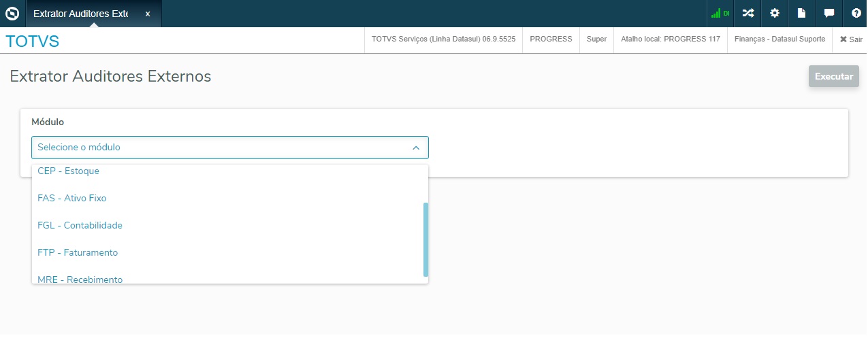868x338 pixels.
Task: Click the Extrator Auditores Externos page heading
Action: 110,76
